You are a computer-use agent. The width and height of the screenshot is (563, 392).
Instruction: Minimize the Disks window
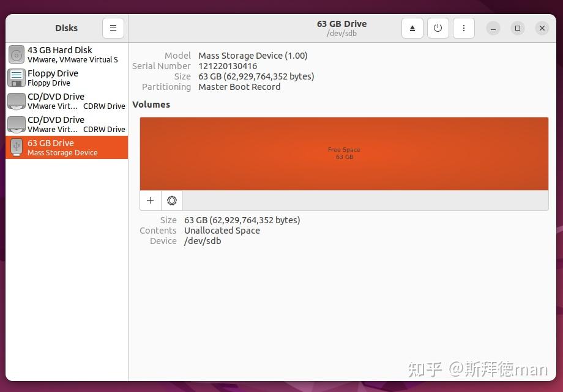[493, 28]
